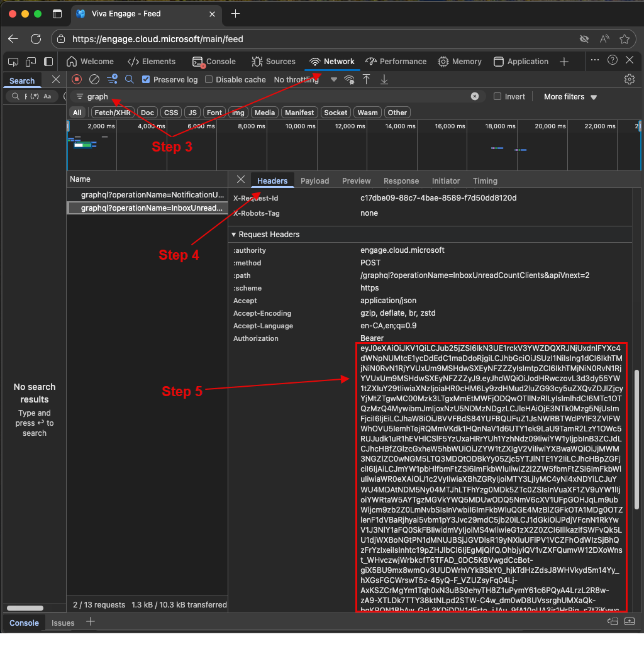
Task: Open the Payload tab
Action: click(x=314, y=181)
